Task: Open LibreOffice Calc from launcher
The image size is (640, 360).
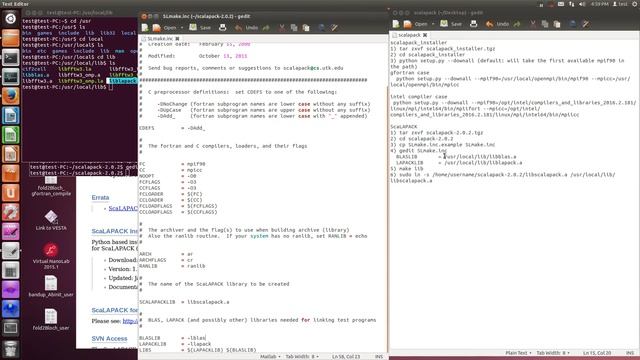Action: point(11,135)
